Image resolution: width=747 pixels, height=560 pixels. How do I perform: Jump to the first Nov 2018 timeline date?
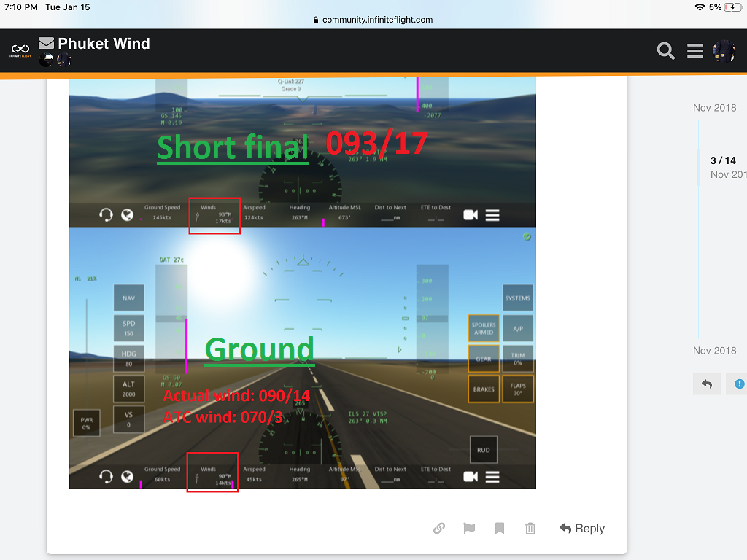[715, 108]
